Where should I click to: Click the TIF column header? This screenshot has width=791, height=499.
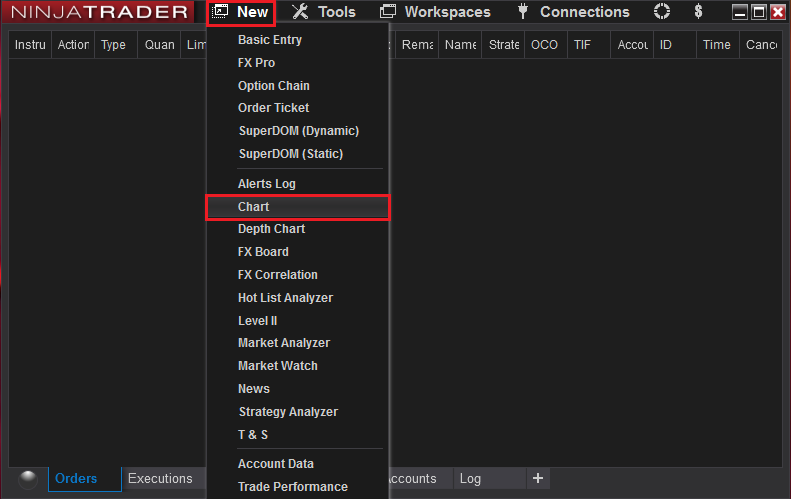tap(589, 45)
